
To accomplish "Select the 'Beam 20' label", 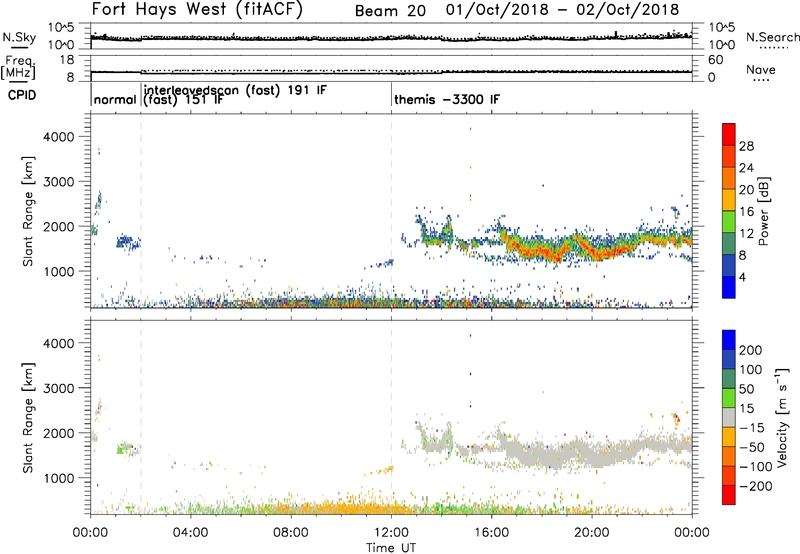I will (390, 11).
